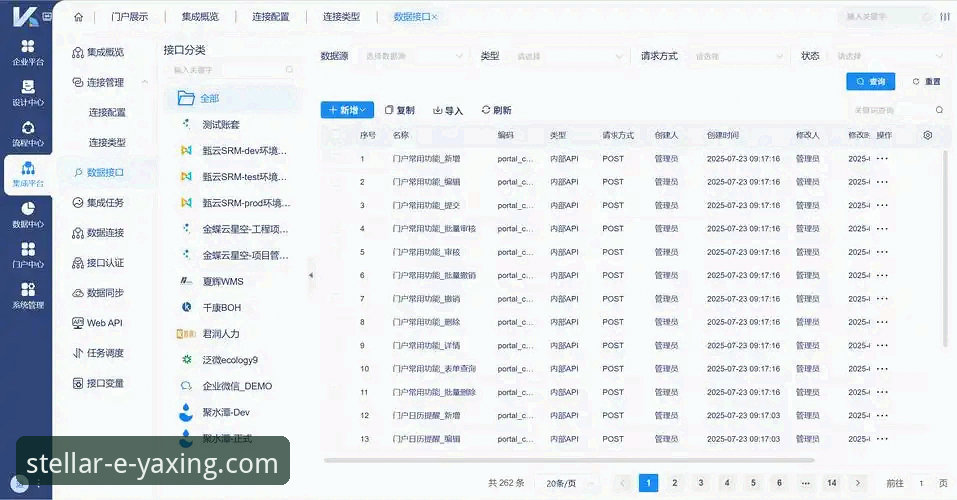Viewport: 957px width, 500px height.
Task: Click the 复制 button
Action: [x=400, y=111]
